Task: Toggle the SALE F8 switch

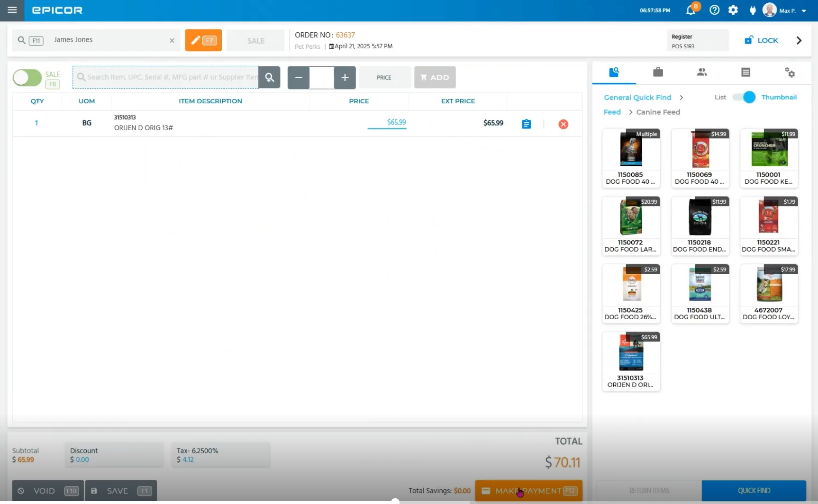Action: (x=27, y=78)
